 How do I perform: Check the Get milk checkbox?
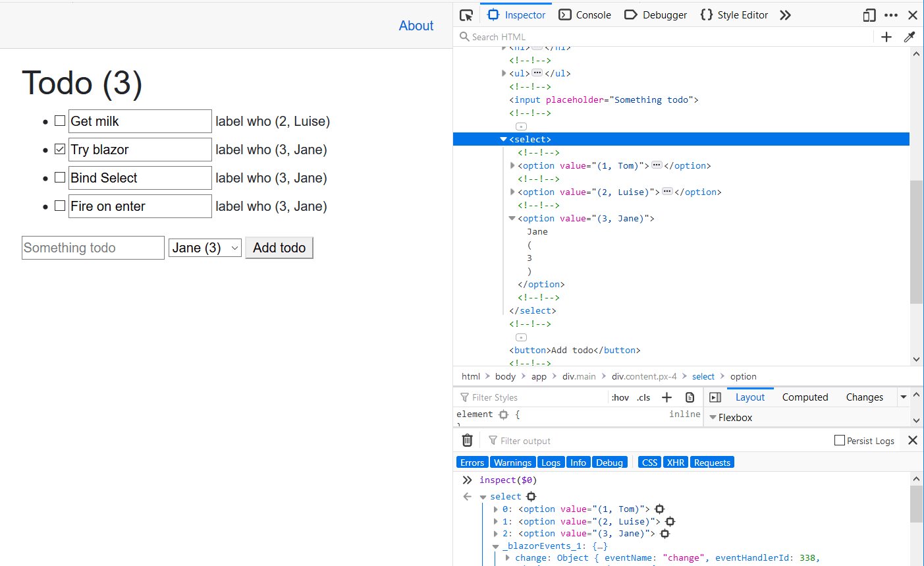[x=60, y=121]
